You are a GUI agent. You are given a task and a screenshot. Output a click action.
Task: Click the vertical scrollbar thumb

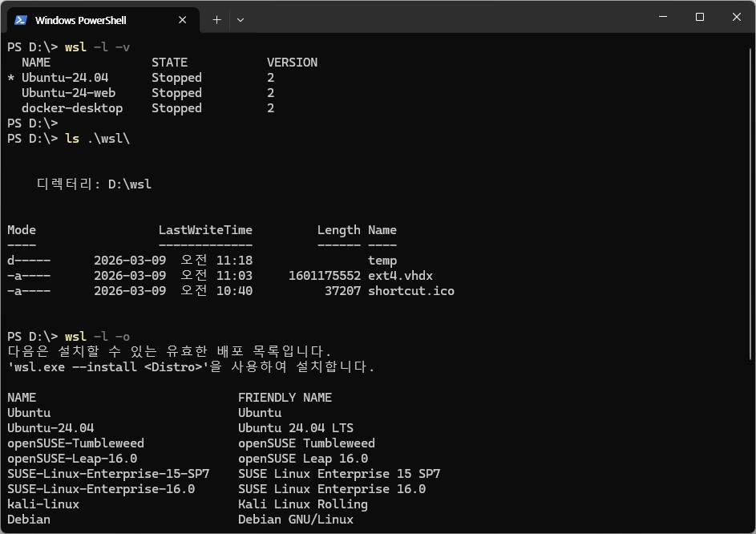[x=750, y=203]
